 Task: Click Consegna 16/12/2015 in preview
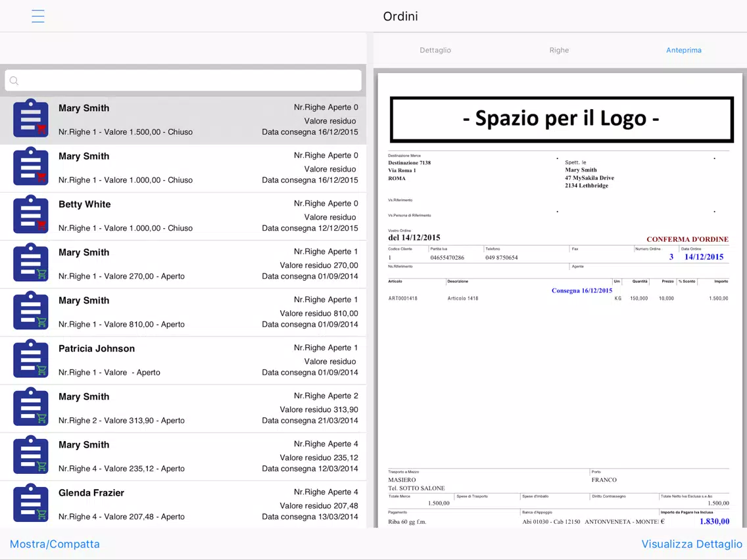(x=582, y=291)
